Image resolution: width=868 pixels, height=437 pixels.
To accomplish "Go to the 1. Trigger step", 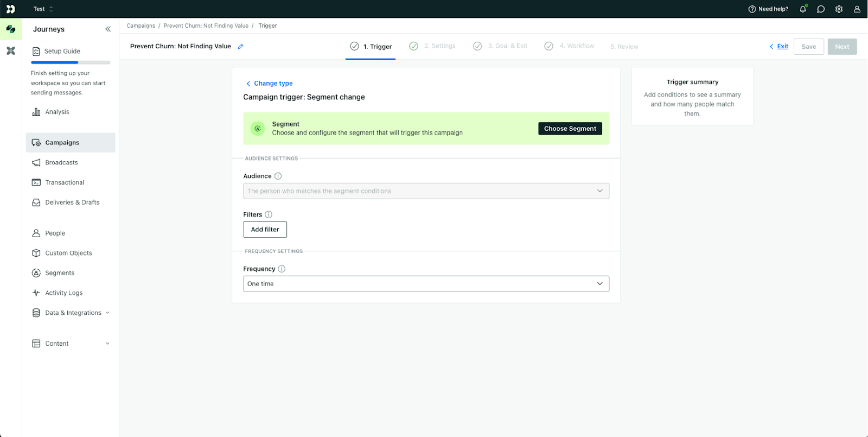I will click(371, 47).
